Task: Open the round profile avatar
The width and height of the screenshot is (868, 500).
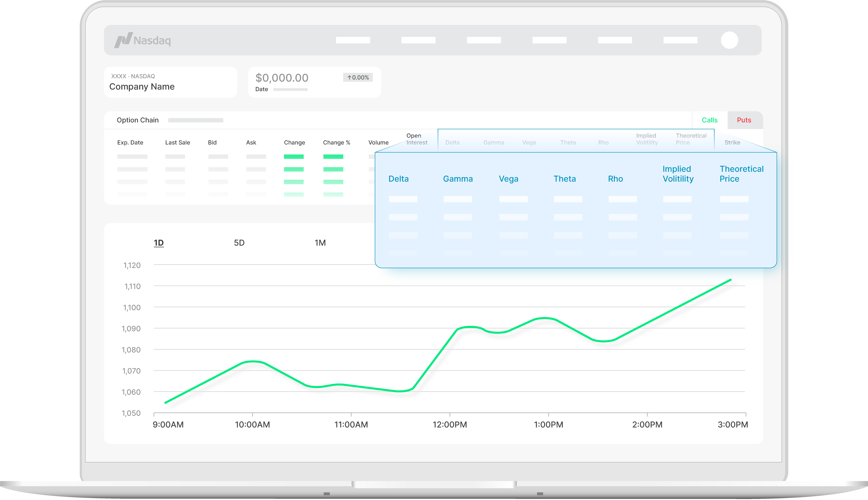Action: (x=729, y=40)
